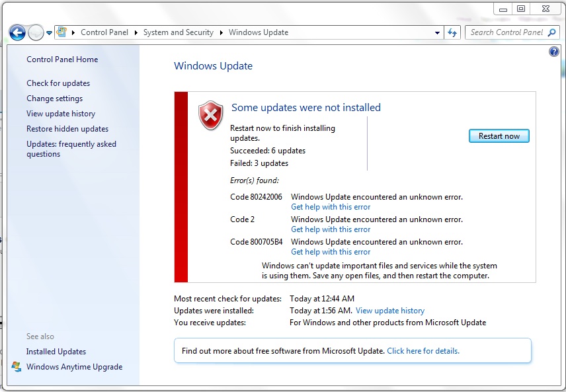Image resolution: width=566 pixels, height=392 pixels.
Task: Click Check for updates
Action: 58,83
